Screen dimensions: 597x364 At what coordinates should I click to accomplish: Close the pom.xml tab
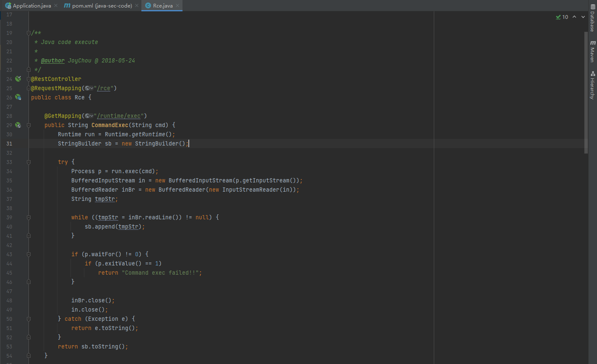[136, 6]
